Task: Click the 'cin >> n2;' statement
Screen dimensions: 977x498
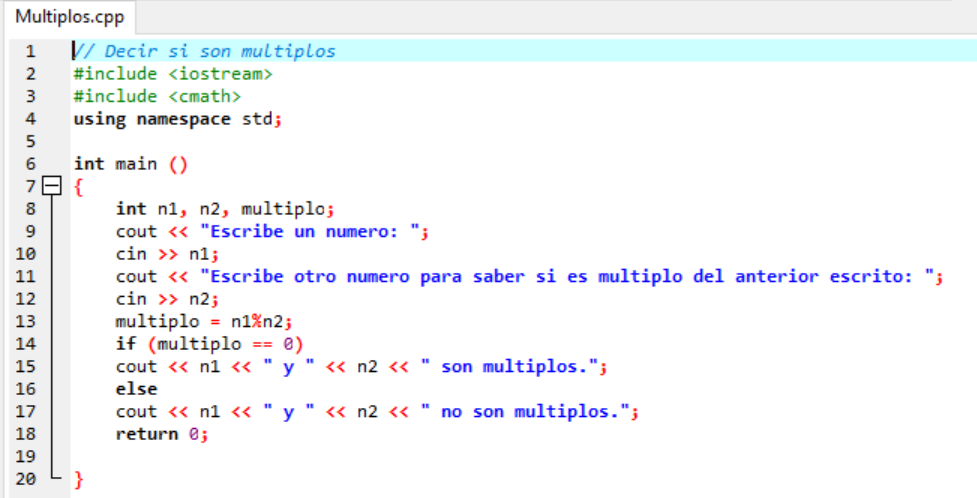Action: [x=168, y=299]
